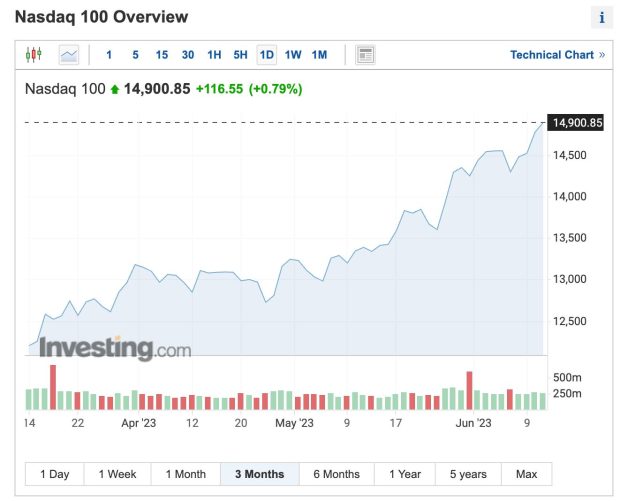620x501 pixels.
Task: Select the 1H interval
Action: click(214, 55)
